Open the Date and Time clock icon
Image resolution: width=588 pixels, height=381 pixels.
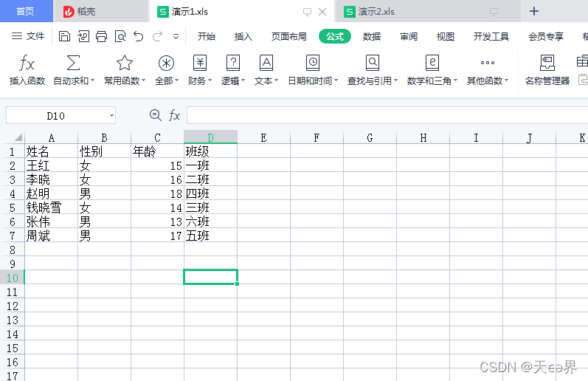pos(313,63)
